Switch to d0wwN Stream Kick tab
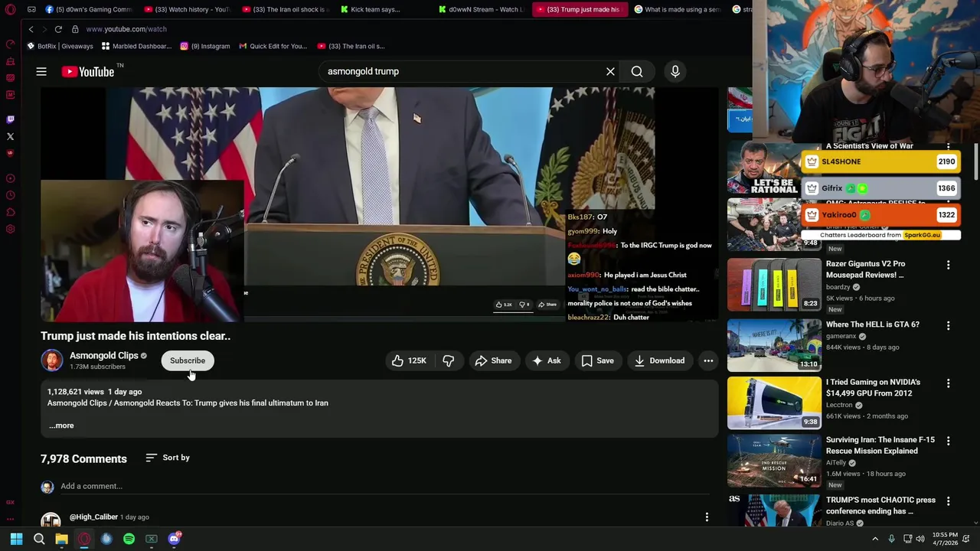This screenshot has width=980, height=551. pyautogui.click(x=479, y=9)
